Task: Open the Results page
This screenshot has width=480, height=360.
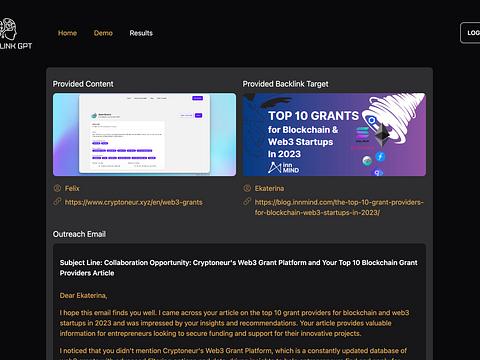Action: (x=141, y=33)
